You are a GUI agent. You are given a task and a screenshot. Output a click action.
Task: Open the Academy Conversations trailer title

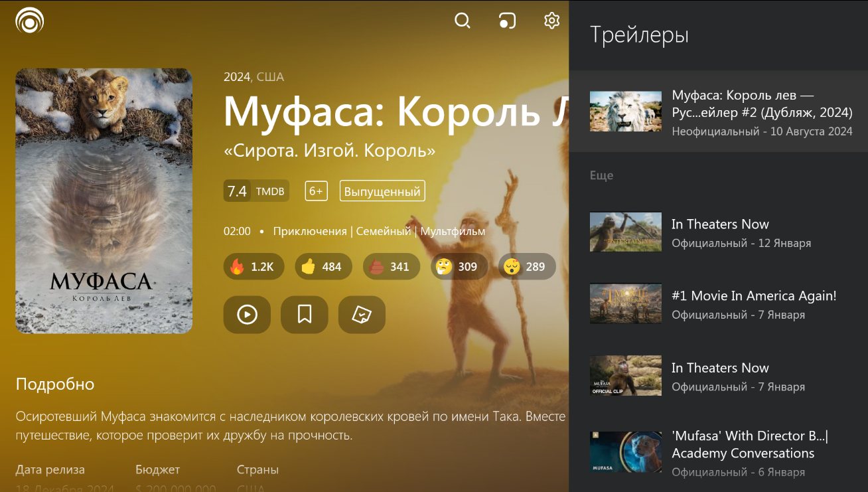[750, 445]
